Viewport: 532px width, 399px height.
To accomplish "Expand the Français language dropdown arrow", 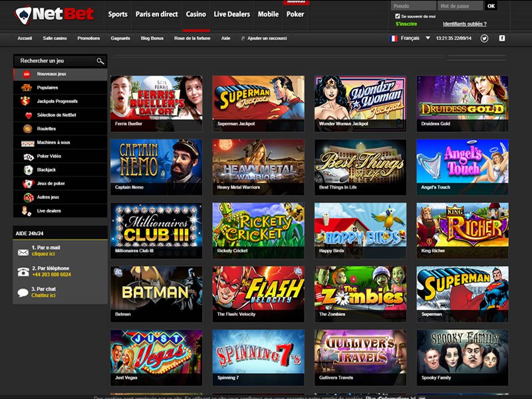I will pos(428,38).
